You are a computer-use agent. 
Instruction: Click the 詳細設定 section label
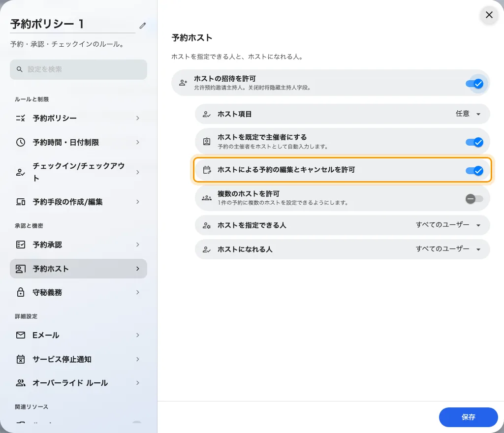pos(26,316)
